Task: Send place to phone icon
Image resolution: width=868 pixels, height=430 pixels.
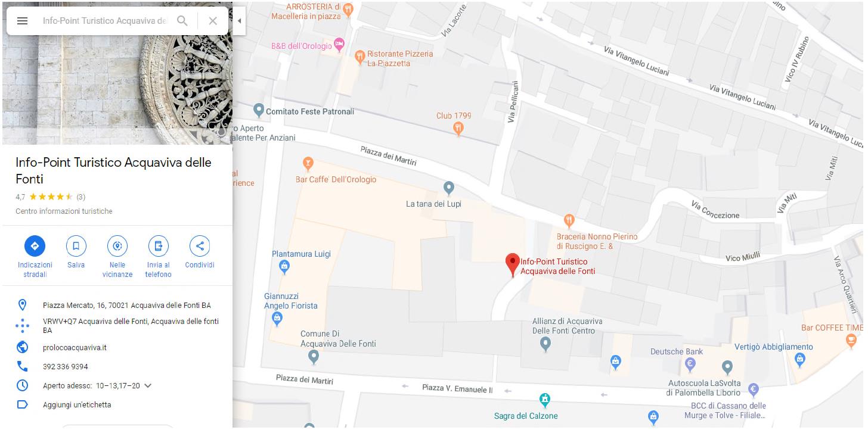Action: [x=158, y=246]
